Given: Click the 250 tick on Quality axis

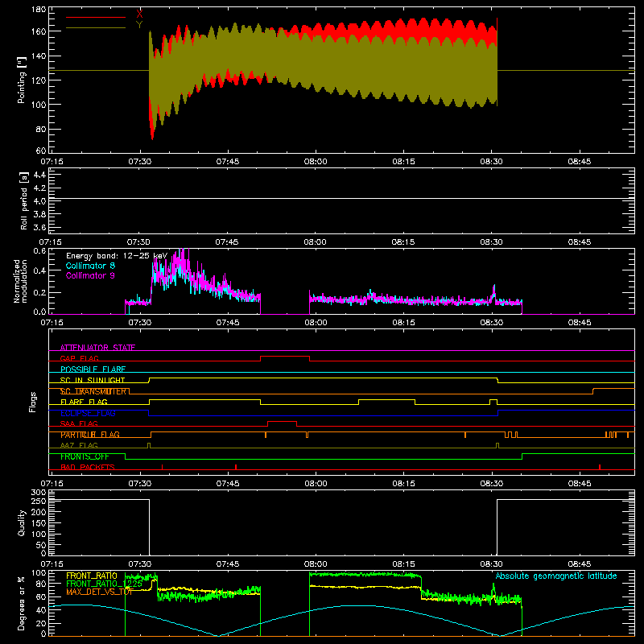Looking at the screenshot, I should point(38,502).
